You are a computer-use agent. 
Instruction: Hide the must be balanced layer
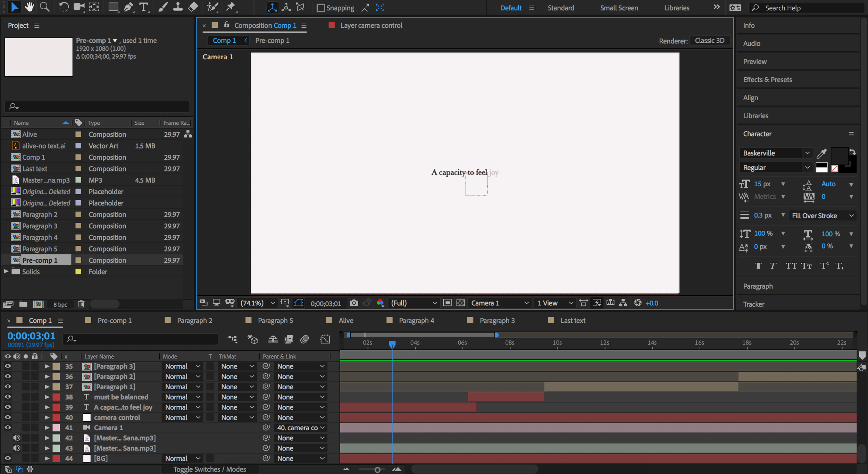pos(8,397)
